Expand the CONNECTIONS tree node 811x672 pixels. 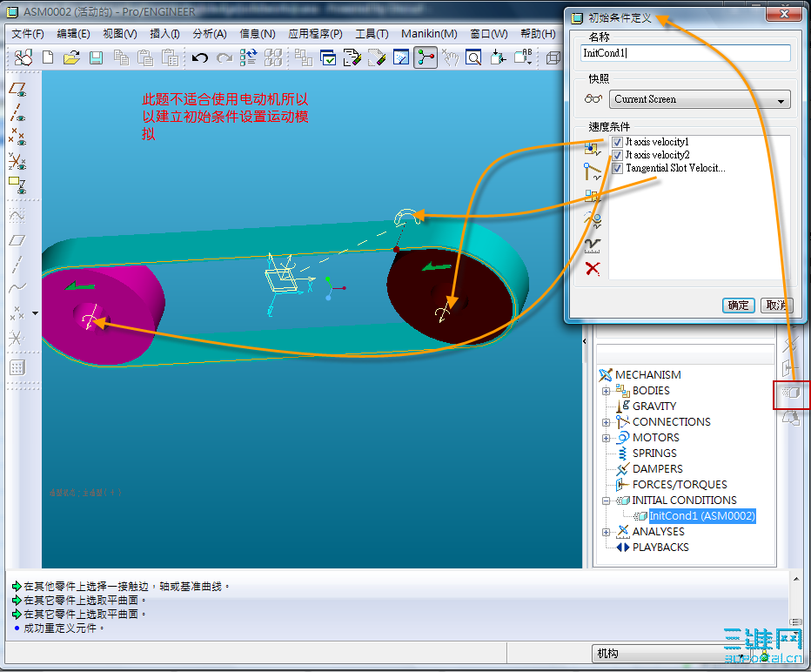click(606, 423)
